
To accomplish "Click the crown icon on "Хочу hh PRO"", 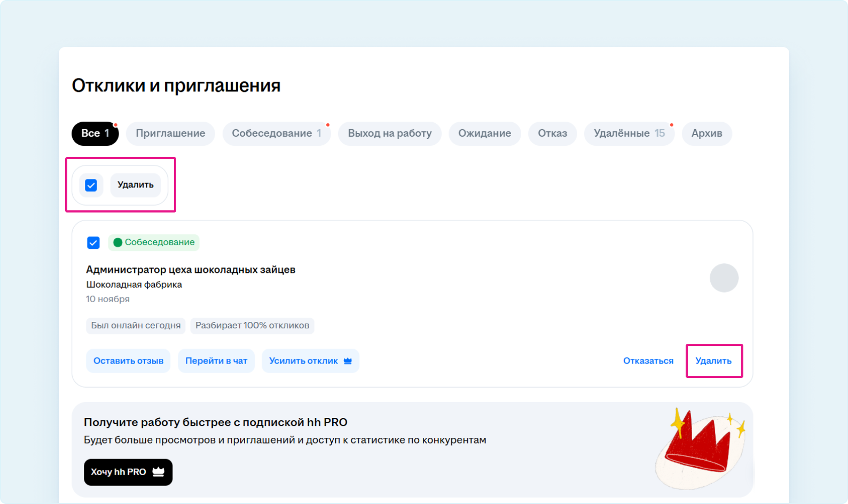I will click(158, 472).
